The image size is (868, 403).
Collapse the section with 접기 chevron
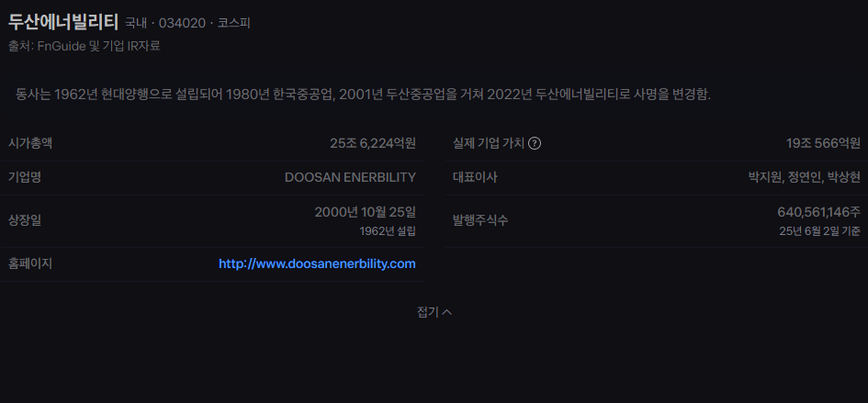(434, 312)
